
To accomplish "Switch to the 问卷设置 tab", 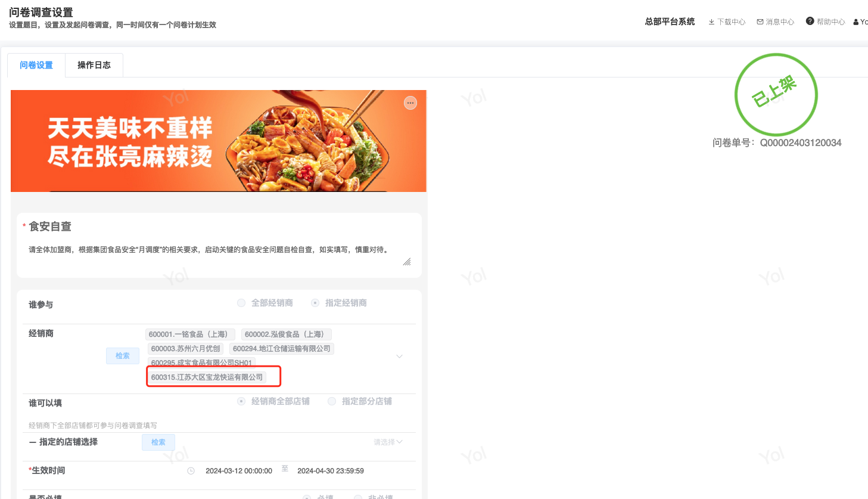I will pos(36,66).
